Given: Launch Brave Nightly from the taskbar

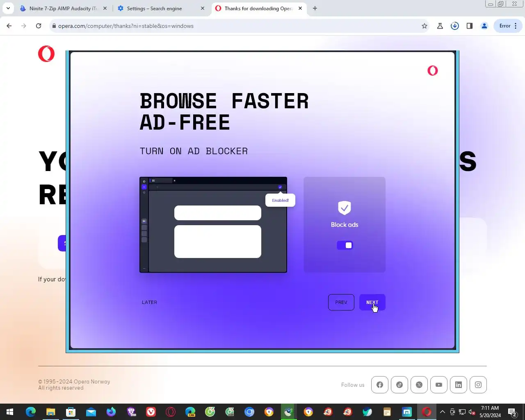Looking at the screenshot, I should click(x=131, y=412).
